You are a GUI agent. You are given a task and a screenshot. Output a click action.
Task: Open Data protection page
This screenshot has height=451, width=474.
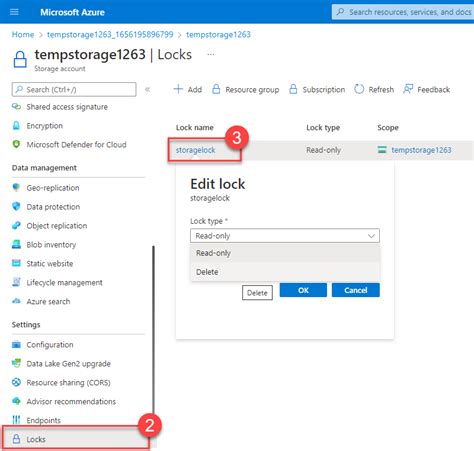(53, 207)
